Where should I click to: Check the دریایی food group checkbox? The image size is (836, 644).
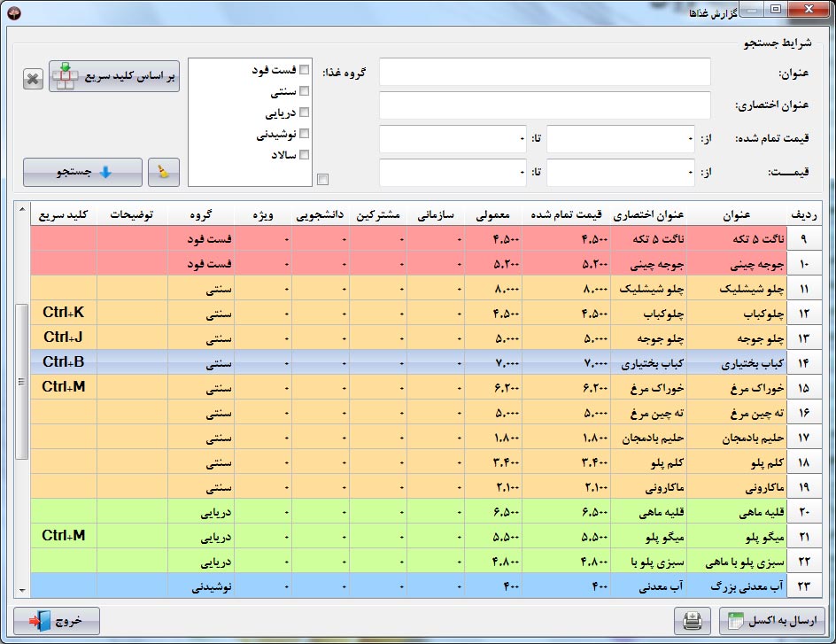coord(305,113)
